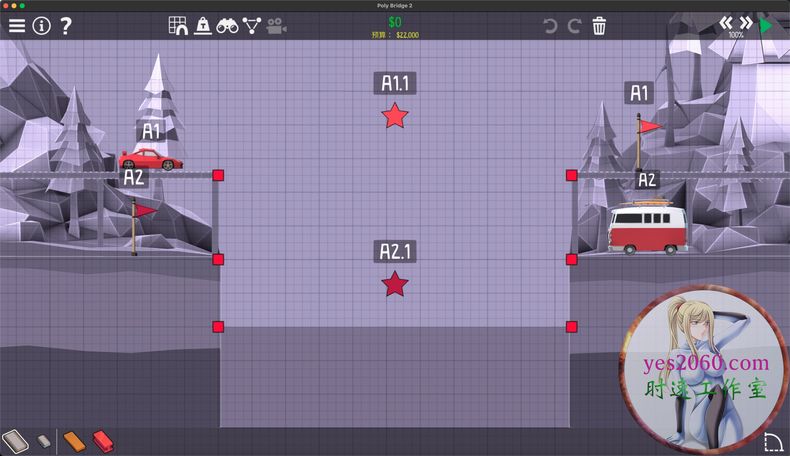Select the weight stress view icon
This screenshot has width=790, height=456.
coord(203,26)
